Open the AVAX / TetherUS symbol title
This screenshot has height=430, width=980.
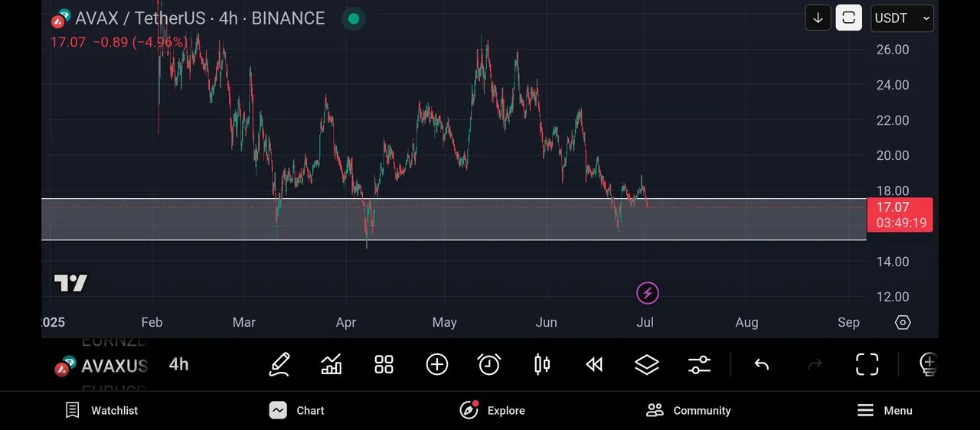(x=200, y=18)
